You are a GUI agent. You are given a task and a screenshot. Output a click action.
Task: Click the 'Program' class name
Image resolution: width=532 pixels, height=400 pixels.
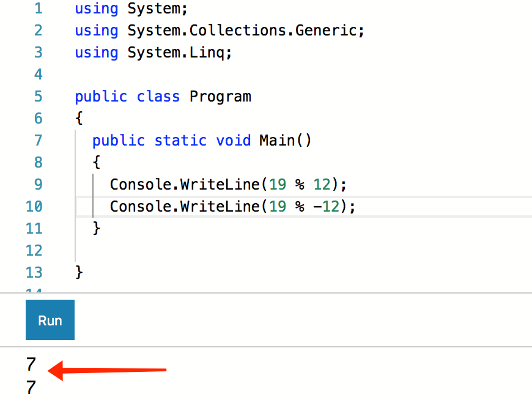click(220, 97)
